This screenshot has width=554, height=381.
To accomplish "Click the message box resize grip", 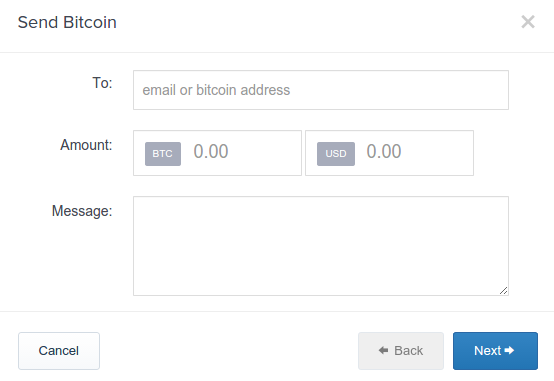I will (x=504, y=291).
